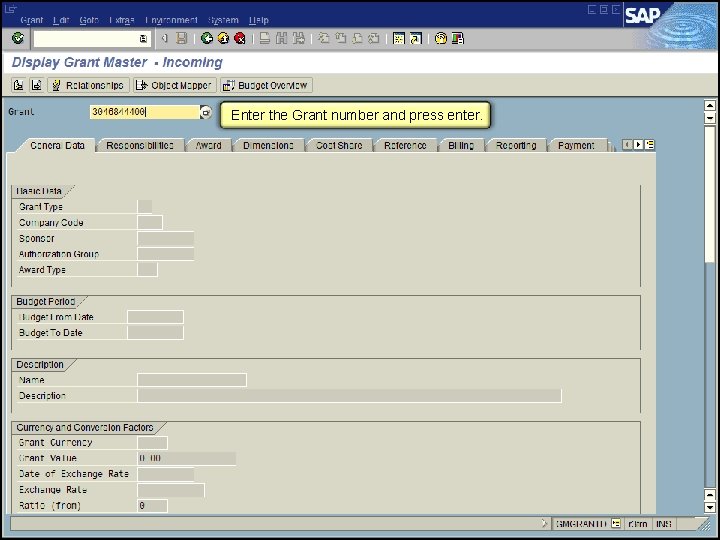
Task: Open the Help menu
Action: point(259,20)
